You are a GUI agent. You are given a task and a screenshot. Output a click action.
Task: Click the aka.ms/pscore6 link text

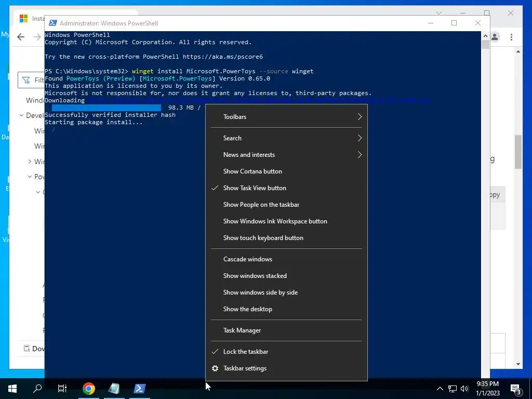pos(222,57)
